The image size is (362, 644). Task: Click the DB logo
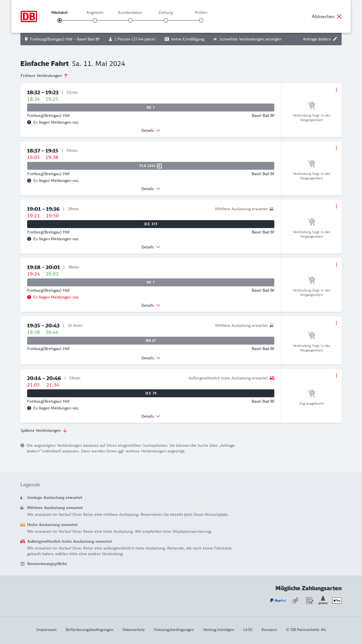(x=29, y=16)
